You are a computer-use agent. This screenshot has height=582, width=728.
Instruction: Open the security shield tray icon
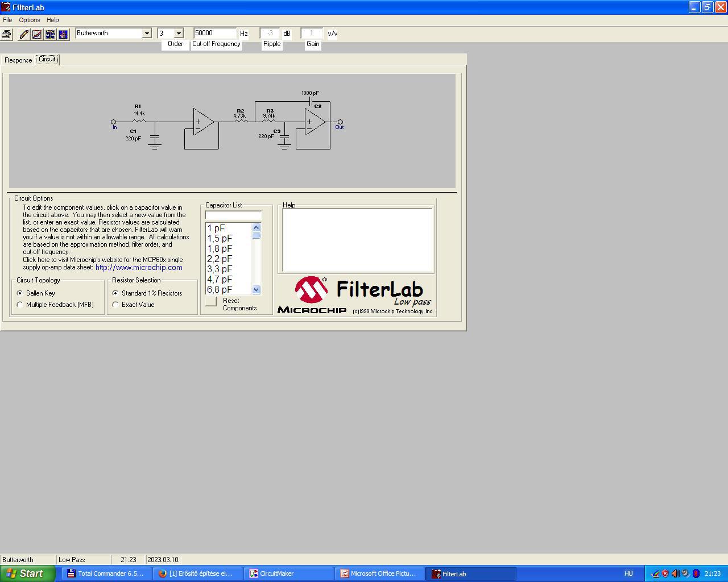[665, 573]
